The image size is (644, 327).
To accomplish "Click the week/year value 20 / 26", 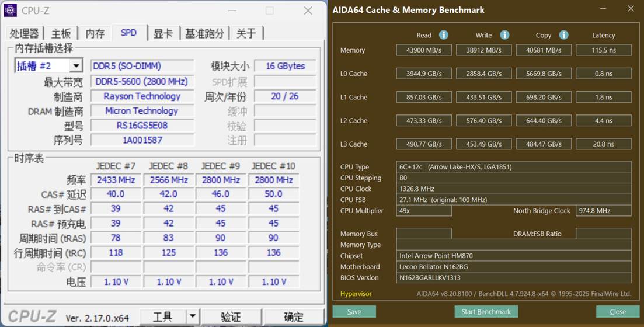I will click(x=285, y=96).
